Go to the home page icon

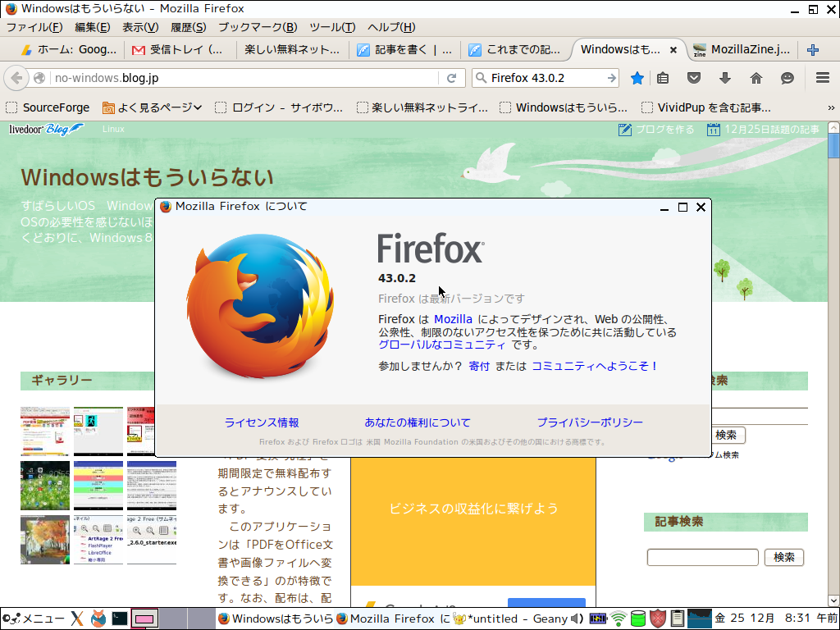pos(756,78)
